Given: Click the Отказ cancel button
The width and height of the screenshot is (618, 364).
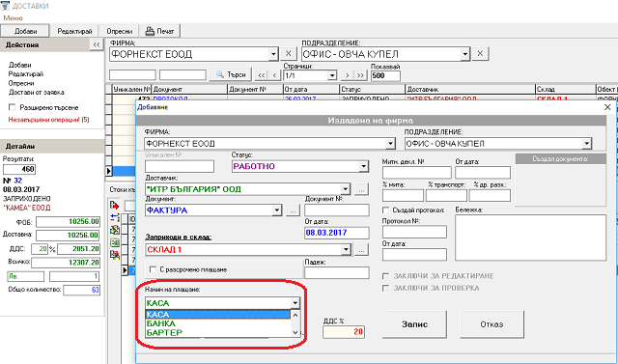Looking at the screenshot, I should coord(492,324).
